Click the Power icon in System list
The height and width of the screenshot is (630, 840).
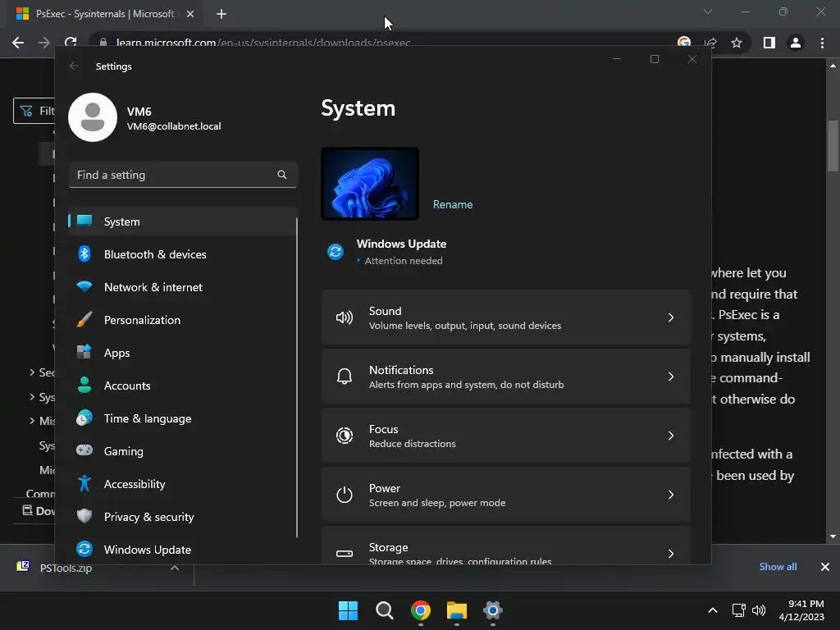pos(345,495)
